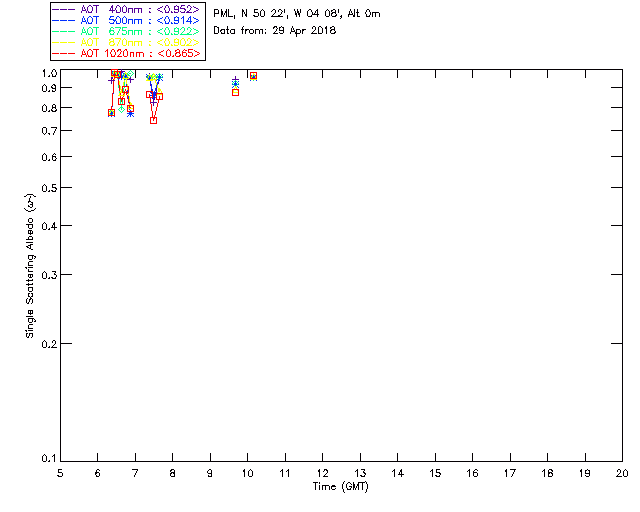
Task: Click the 'Data from: 29 Apr 2018' label
Action: [x=275, y=31]
